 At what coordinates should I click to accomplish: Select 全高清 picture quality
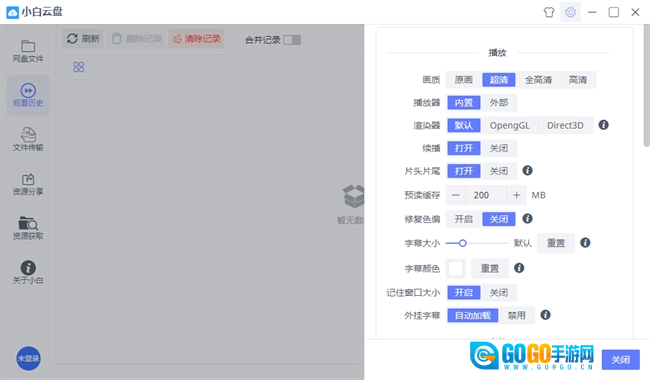[x=538, y=80]
